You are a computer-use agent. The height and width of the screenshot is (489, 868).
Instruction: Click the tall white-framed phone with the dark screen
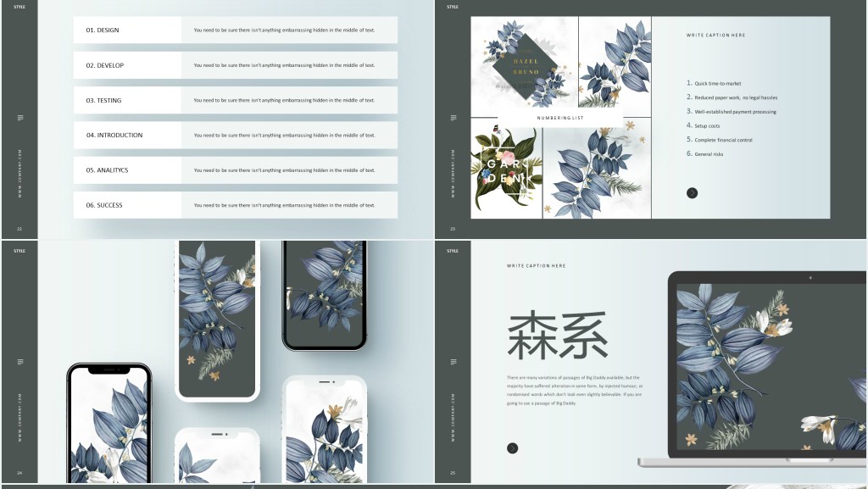pyautogui.click(x=218, y=320)
